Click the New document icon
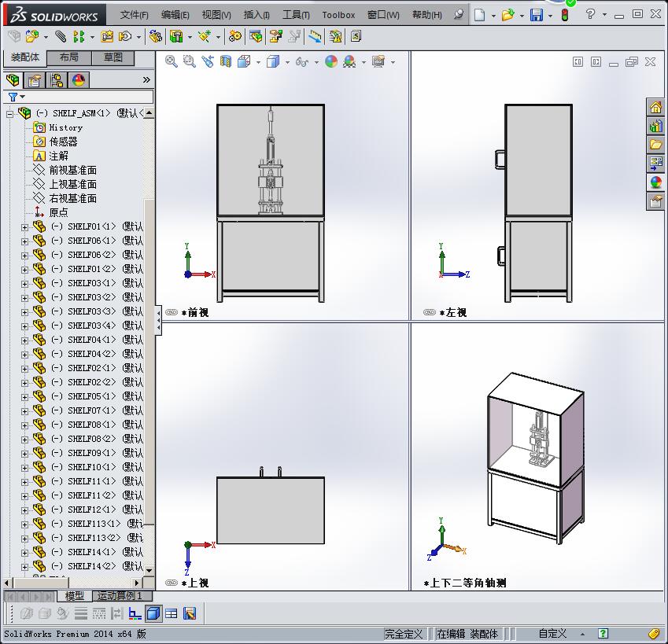Image resolution: width=668 pixels, height=644 pixels. [x=480, y=15]
